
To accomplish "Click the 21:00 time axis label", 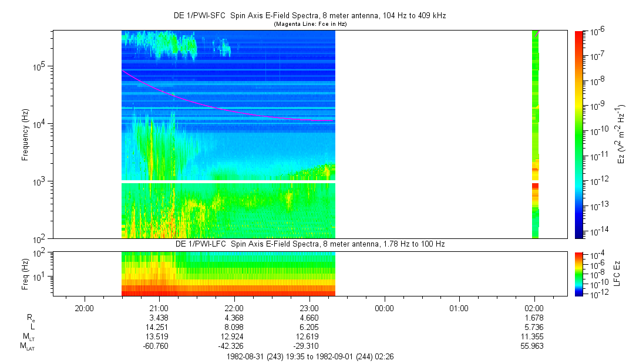I will pyautogui.click(x=159, y=308).
